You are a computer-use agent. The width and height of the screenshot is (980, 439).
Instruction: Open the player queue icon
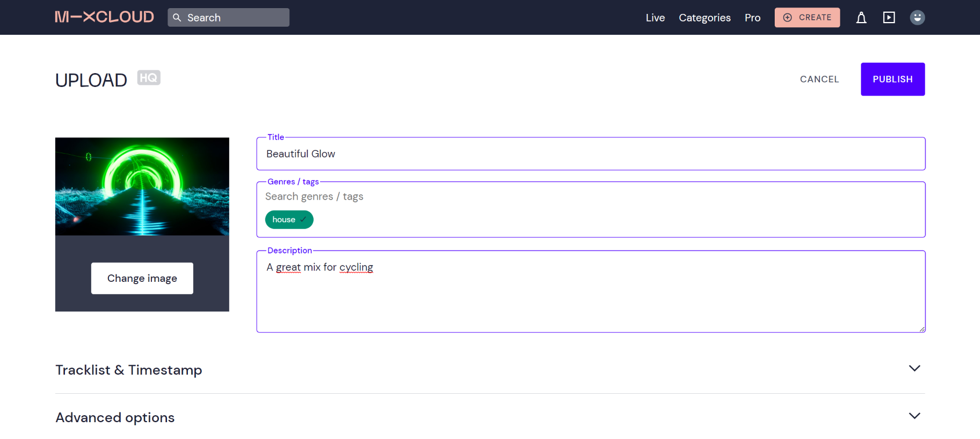pos(888,17)
